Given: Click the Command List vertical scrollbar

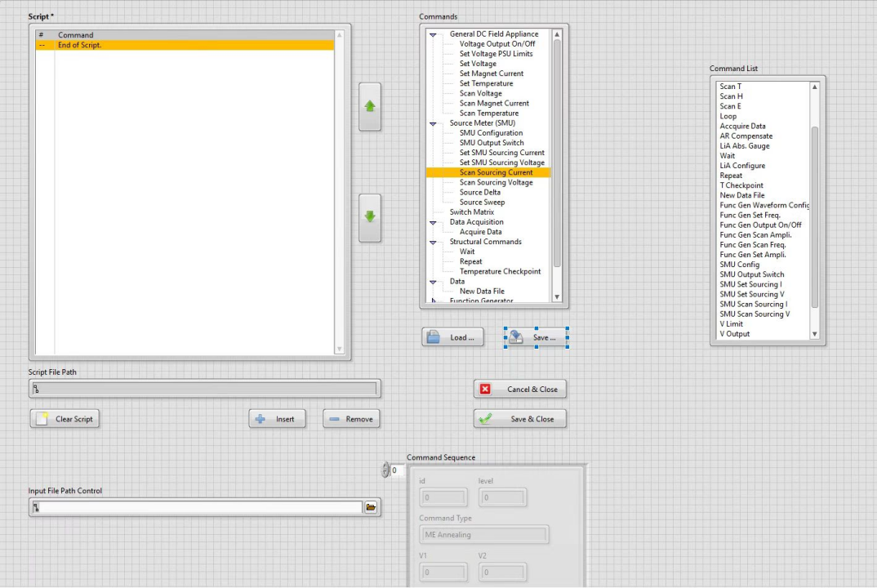Looking at the screenshot, I should coord(814,212).
